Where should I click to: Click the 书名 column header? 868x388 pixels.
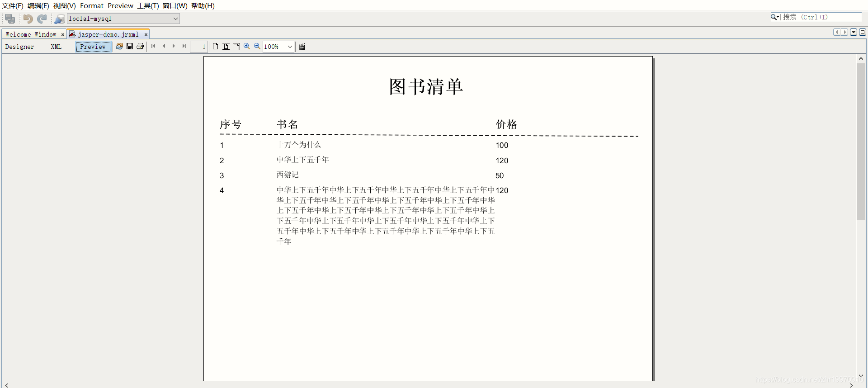(x=288, y=124)
